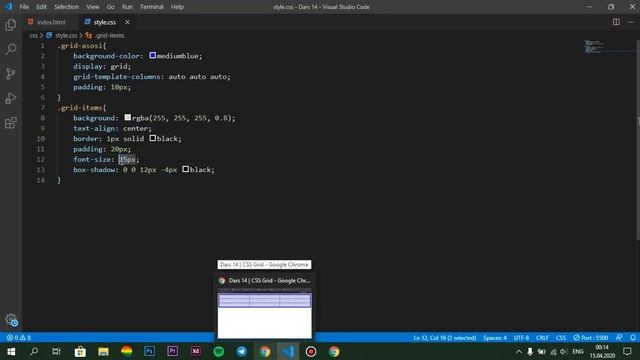Open the box-shadow black color swatch
The height and width of the screenshot is (360, 640).
(185, 169)
